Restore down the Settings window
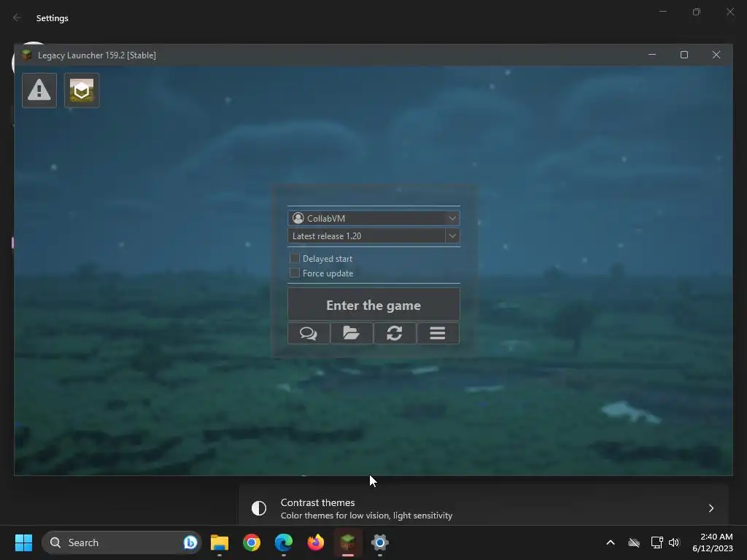 [697, 12]
